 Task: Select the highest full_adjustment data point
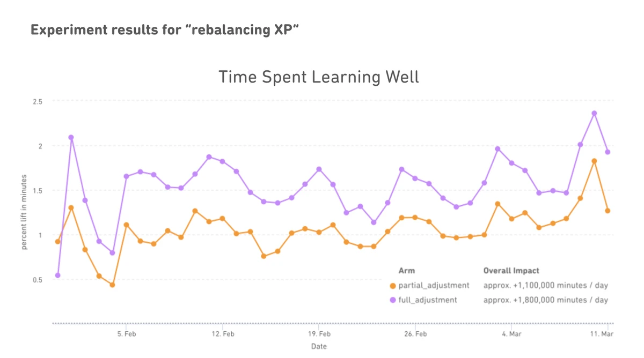tap(594, 113)
